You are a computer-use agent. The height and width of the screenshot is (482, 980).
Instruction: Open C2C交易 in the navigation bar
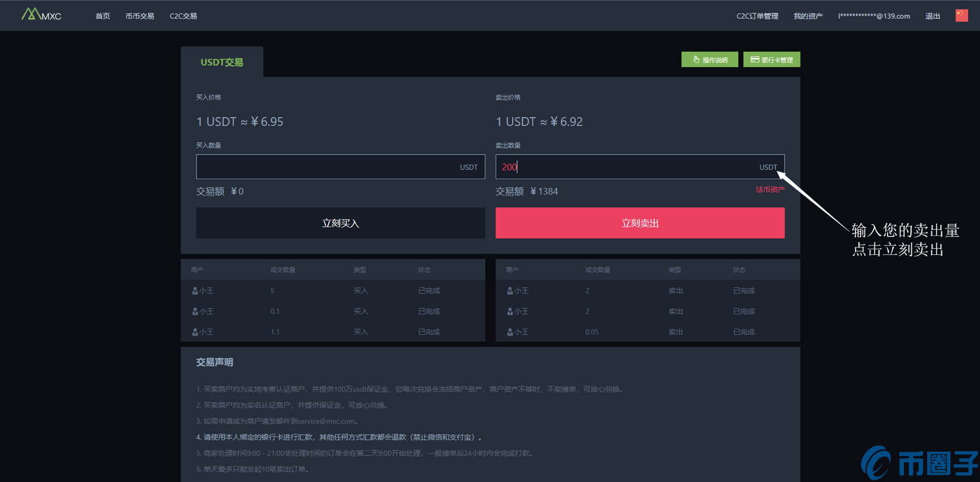pyautogui.click(x=183, y=16)
